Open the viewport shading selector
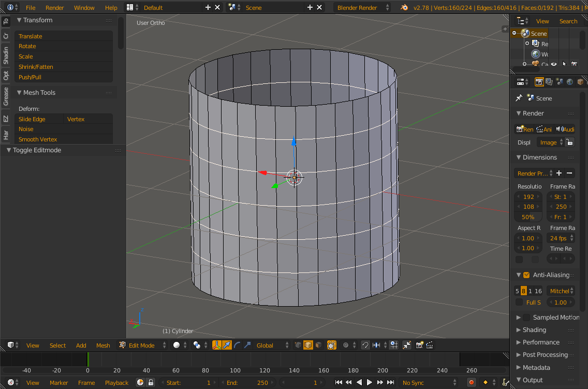Viewport: 588px width, 389px height. tap(180, 345)
